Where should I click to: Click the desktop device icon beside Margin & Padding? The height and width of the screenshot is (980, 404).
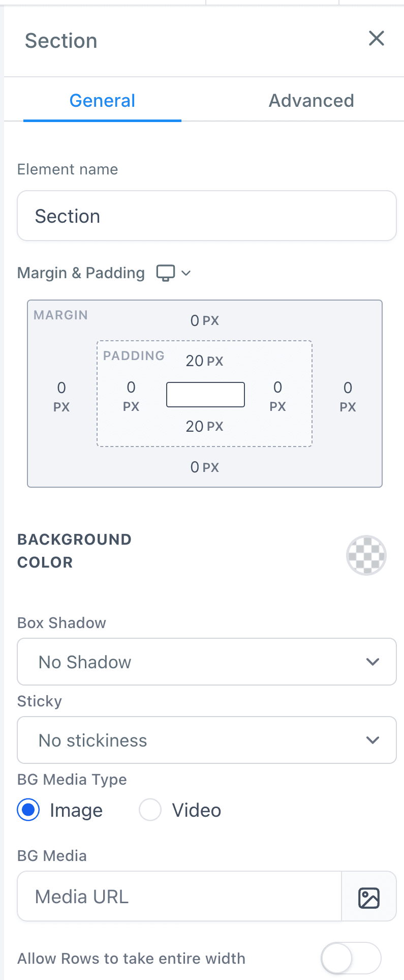click(166, 273)
